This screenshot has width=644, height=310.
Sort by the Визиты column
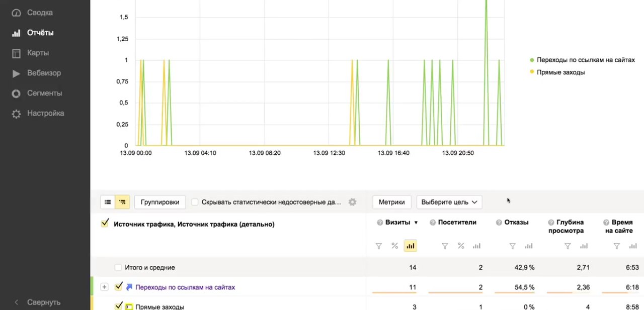pyautogui.click(x=397, y=222)
